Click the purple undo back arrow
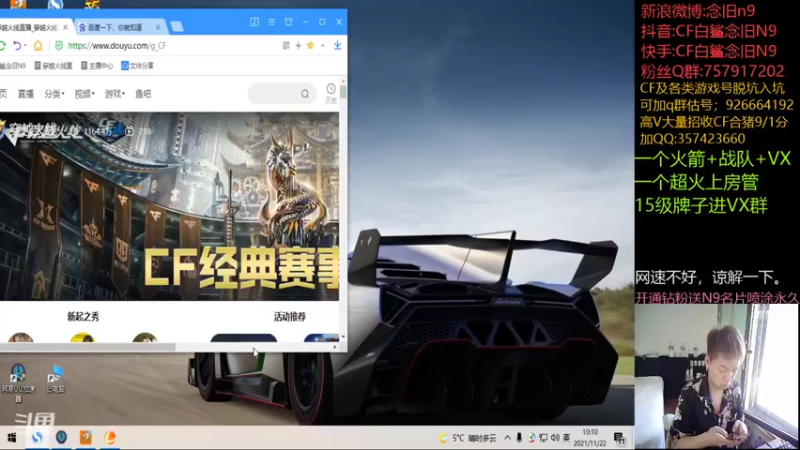Viewport: 800px width, 450px height. click(16, 45)
